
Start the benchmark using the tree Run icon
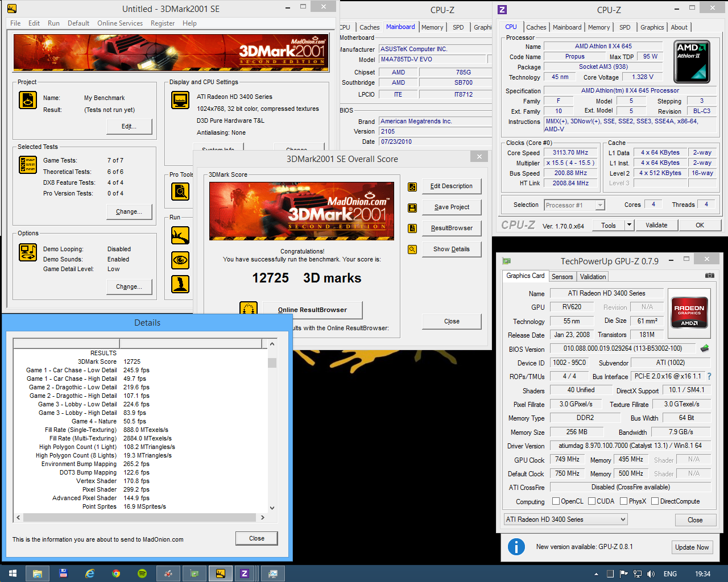pyautogui.click(x=180, y=235)
